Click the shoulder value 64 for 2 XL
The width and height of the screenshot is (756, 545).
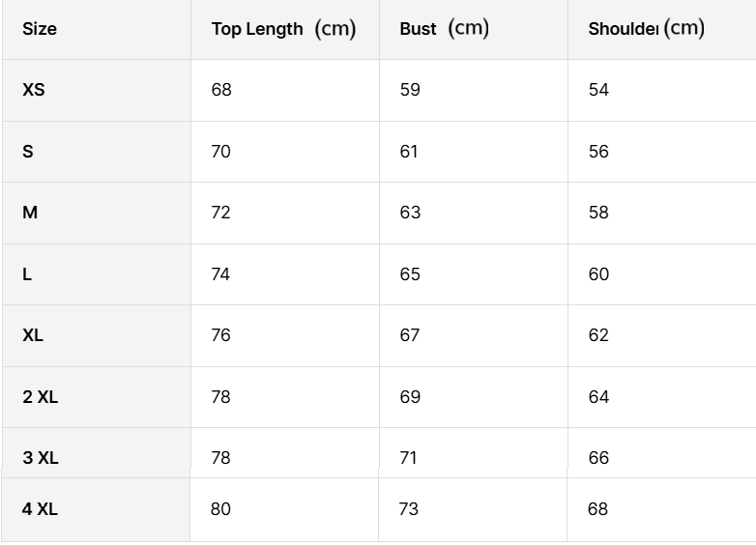(x=598, y=397)
